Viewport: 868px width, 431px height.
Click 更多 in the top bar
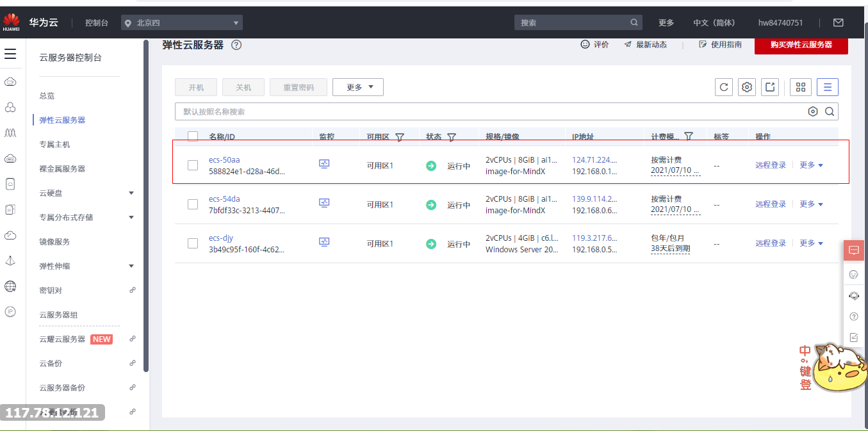point(666,22)
